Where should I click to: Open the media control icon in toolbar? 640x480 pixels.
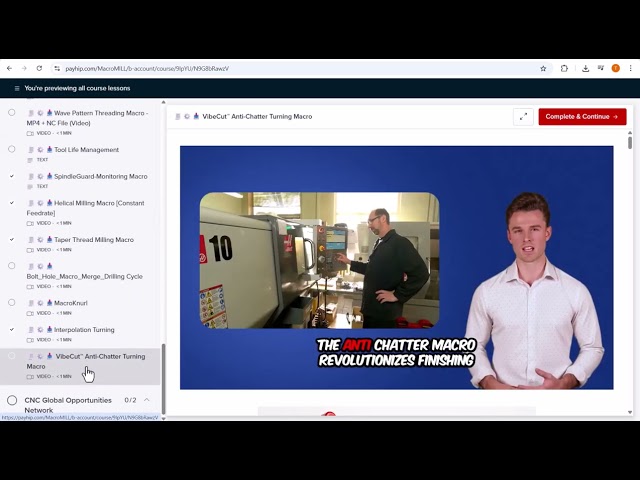tap(600, 68)
